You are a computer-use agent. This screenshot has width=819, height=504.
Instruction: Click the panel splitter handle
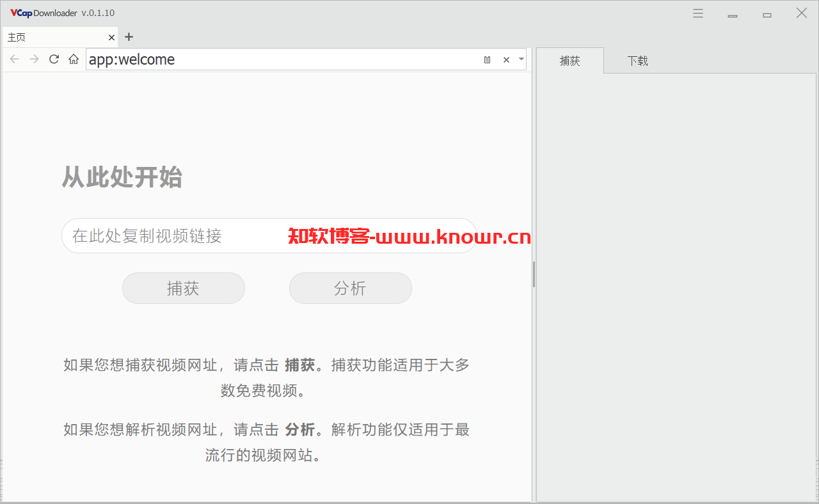534,274
